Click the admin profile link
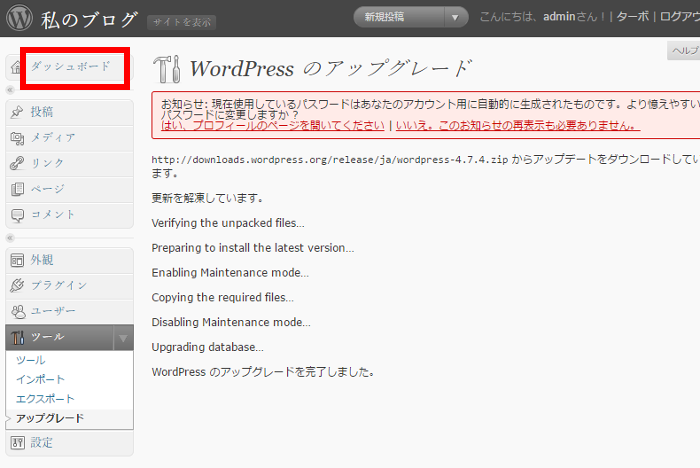The height and width of the screenshot is (468, 700). (559, 17)
